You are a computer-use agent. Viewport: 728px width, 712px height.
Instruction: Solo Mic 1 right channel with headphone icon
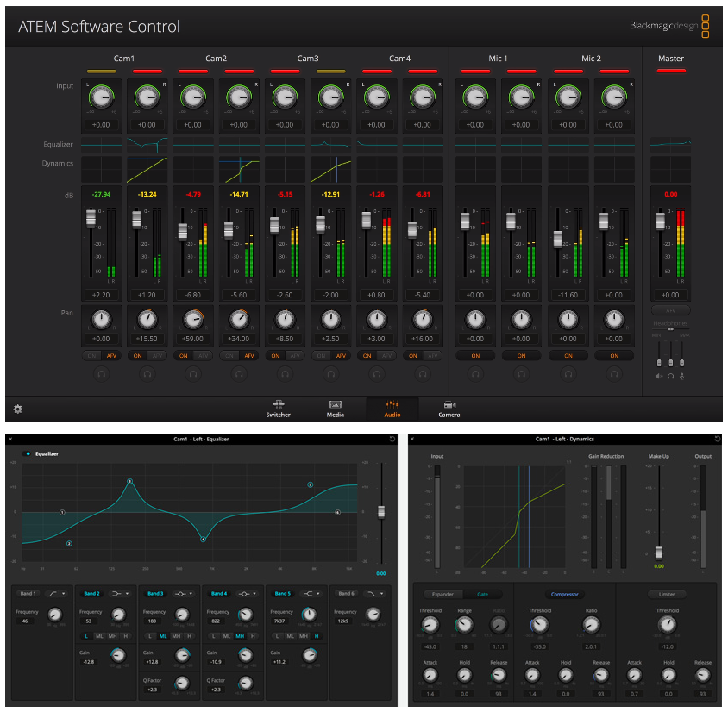[x=521, y=373]
